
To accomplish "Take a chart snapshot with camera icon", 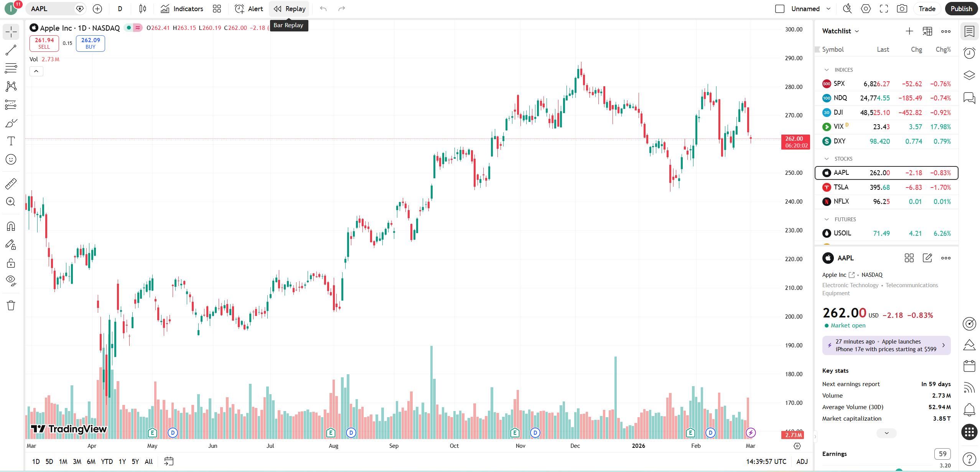I will coord(901,8).
